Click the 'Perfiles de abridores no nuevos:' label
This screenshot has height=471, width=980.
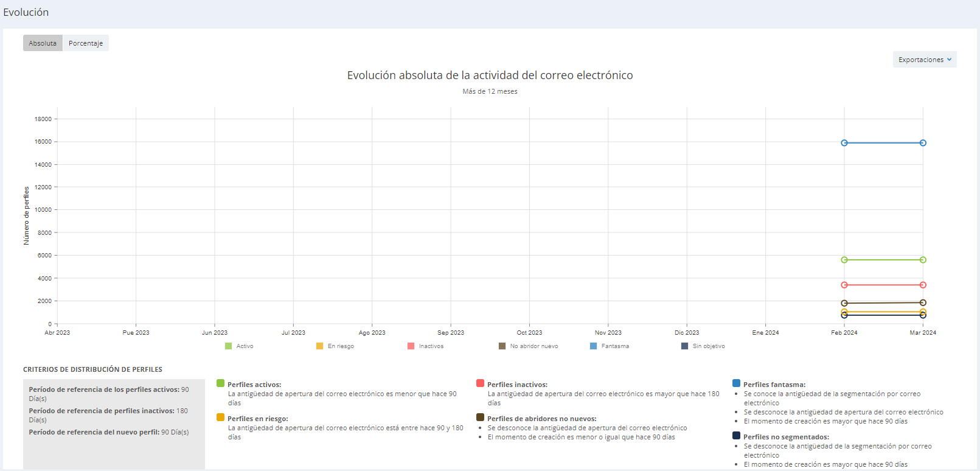pyautogui.click(x=542, y=419)
